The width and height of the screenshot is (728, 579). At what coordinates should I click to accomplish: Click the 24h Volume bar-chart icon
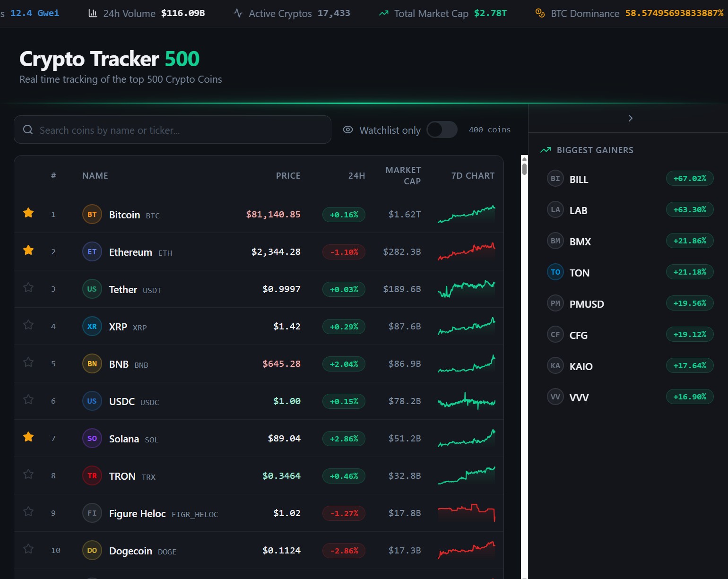[x=93, y=13]
